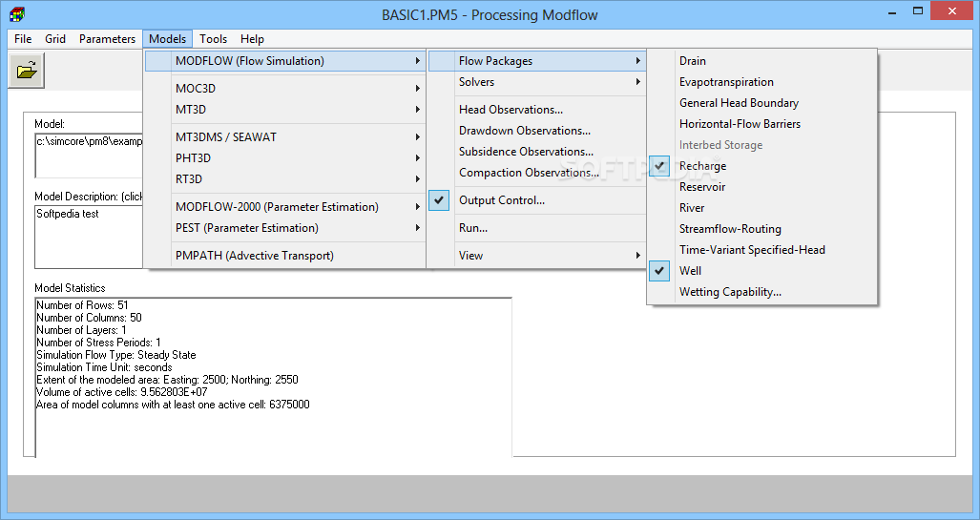This screenshot has width=980, height=520.
Task: Enable the Time-Variant Specified-Head package
Action: click(761, 250)
